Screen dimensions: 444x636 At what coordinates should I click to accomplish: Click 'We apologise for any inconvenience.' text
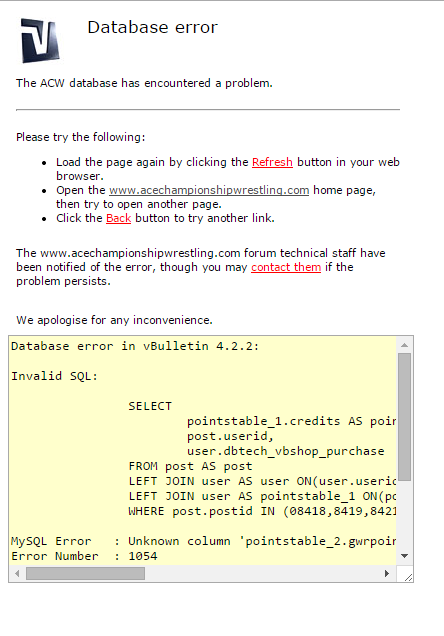114,320
